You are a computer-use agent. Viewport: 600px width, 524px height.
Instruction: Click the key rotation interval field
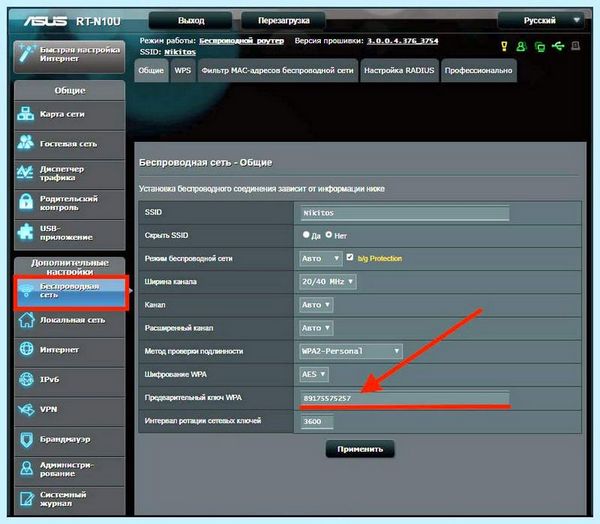click(x=317, y=421)
